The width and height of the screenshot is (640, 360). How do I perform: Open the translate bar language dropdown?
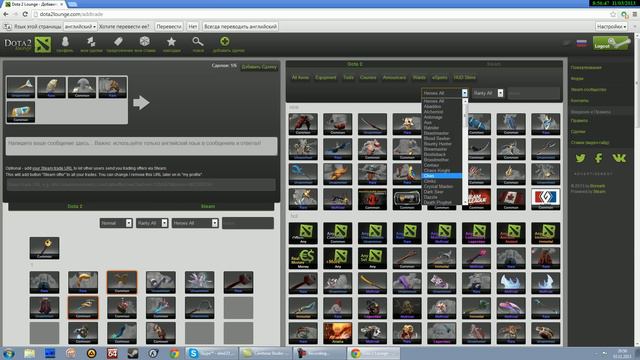(x=80, y=27)
